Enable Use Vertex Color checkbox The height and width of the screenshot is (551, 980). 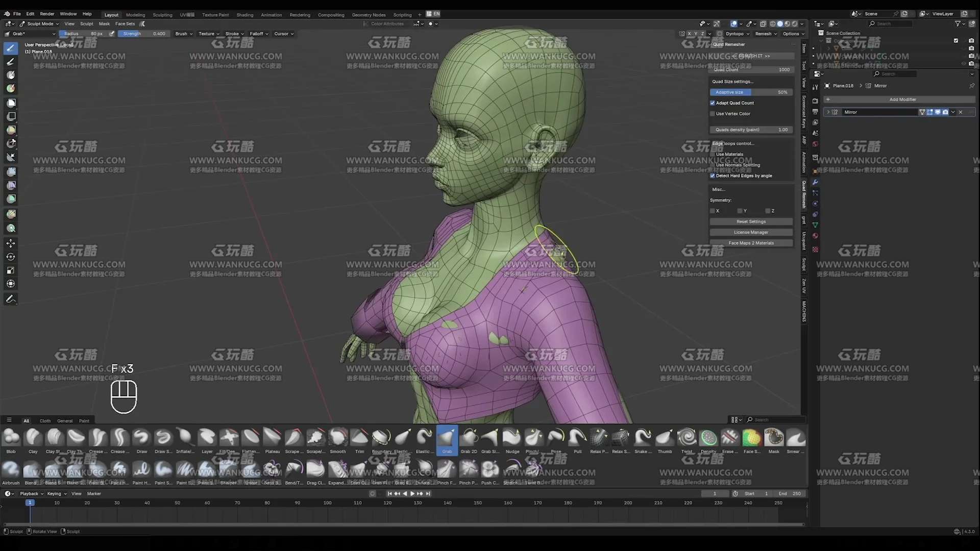click(713, 114)
